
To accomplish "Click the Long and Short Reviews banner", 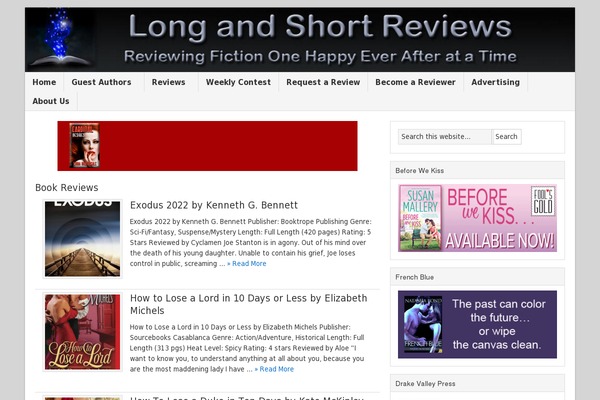I will [300, 39].
